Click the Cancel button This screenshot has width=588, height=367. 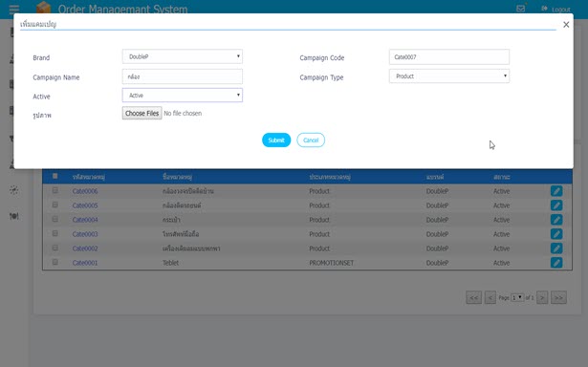coord(311,140)
